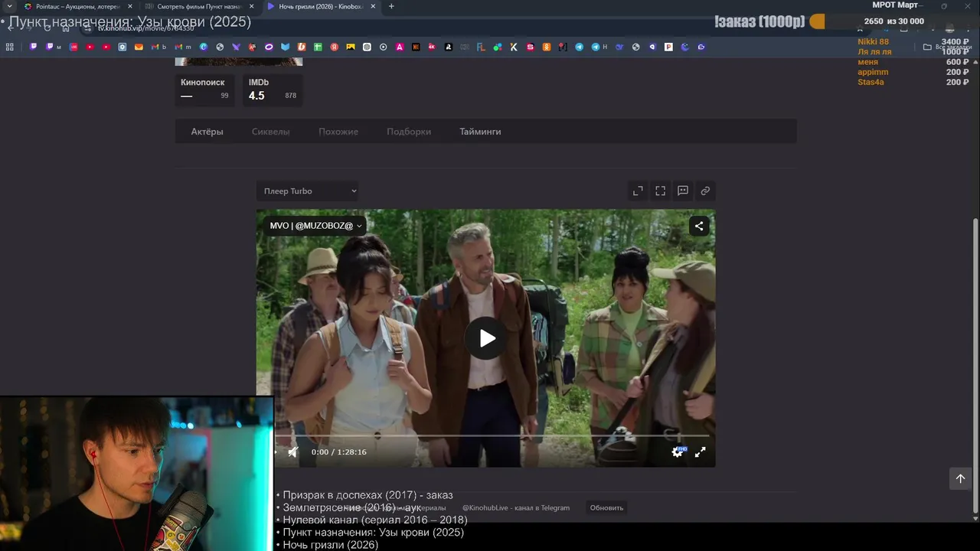Open the FL bookmark icon
Screen dimensions: 980x551
point(481,47)
